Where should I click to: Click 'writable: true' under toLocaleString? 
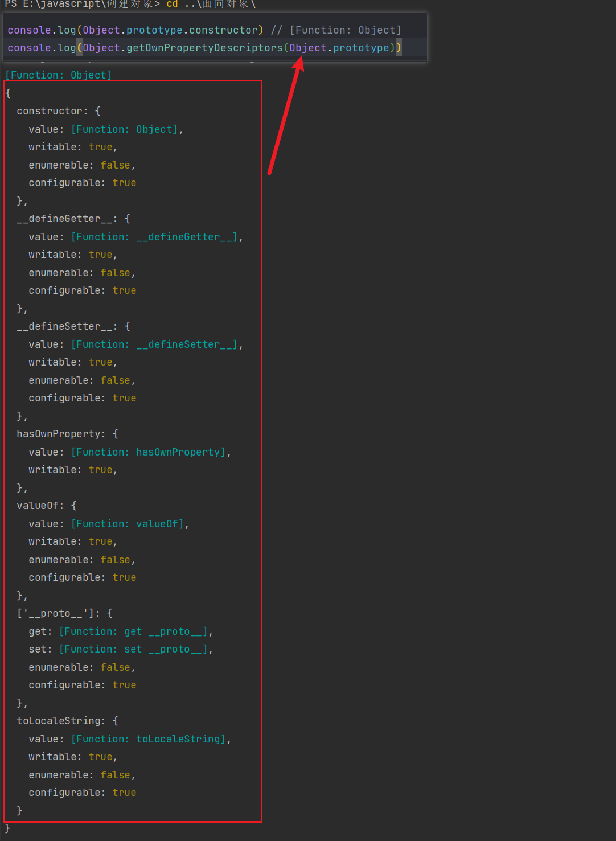click(73, 757)
